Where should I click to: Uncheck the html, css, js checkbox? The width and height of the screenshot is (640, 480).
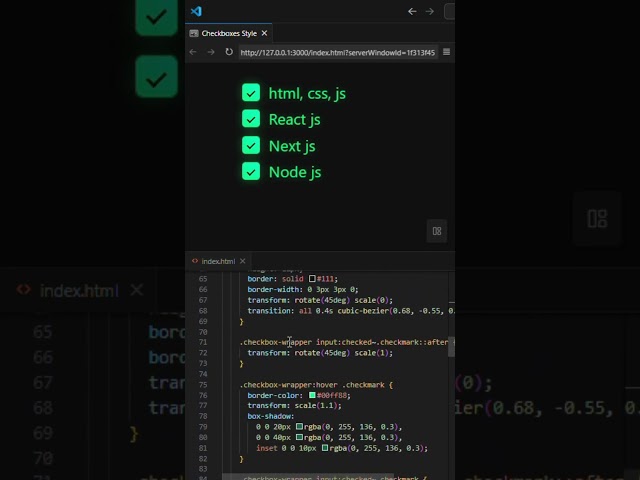251,93
